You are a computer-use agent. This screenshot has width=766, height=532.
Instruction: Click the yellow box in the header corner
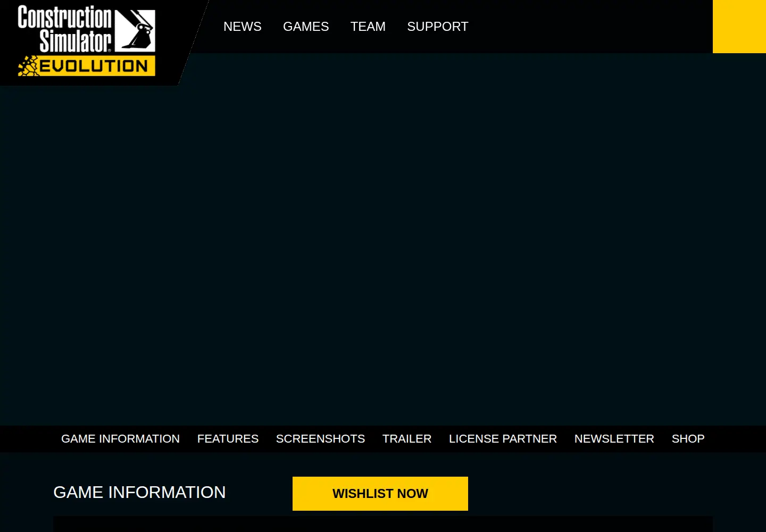tap(739, 27)
